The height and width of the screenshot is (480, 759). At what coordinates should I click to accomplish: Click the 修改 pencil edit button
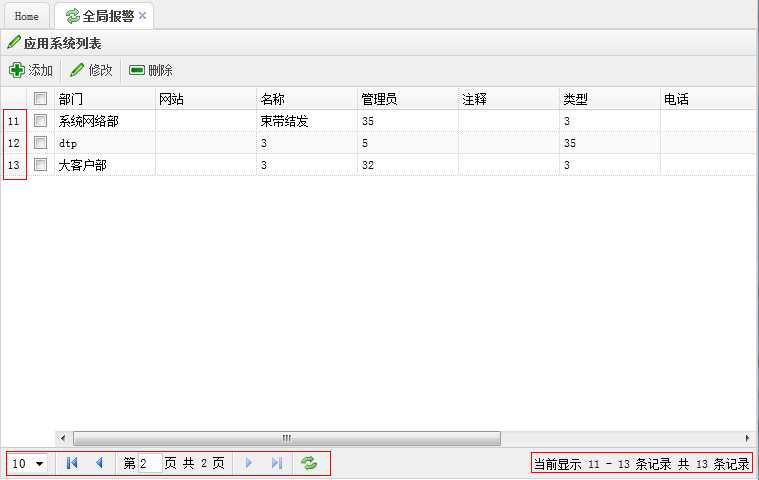91,70
